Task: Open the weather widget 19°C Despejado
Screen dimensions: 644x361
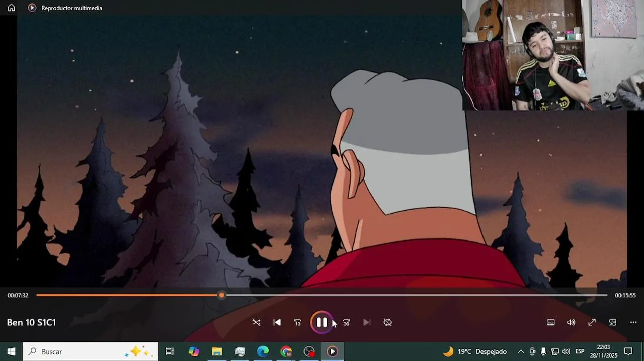Action: (x=474, y=351)
